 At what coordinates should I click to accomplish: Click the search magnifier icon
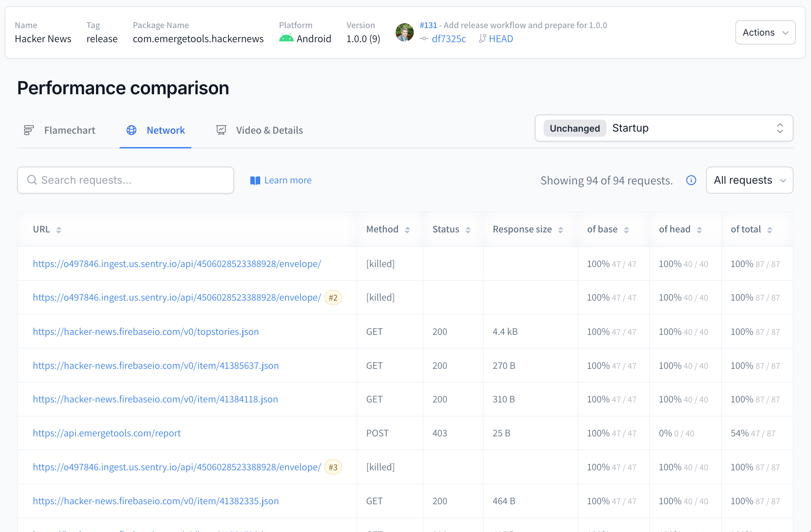[x=32, y=180]
